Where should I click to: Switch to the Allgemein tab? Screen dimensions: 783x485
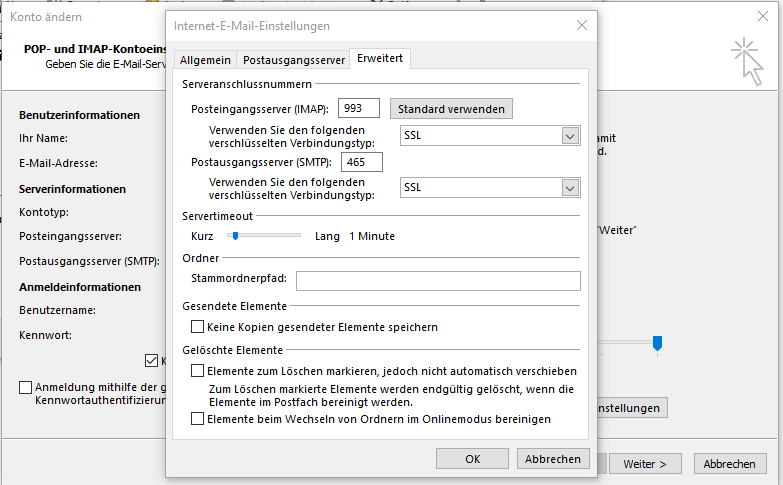point(206,60)
